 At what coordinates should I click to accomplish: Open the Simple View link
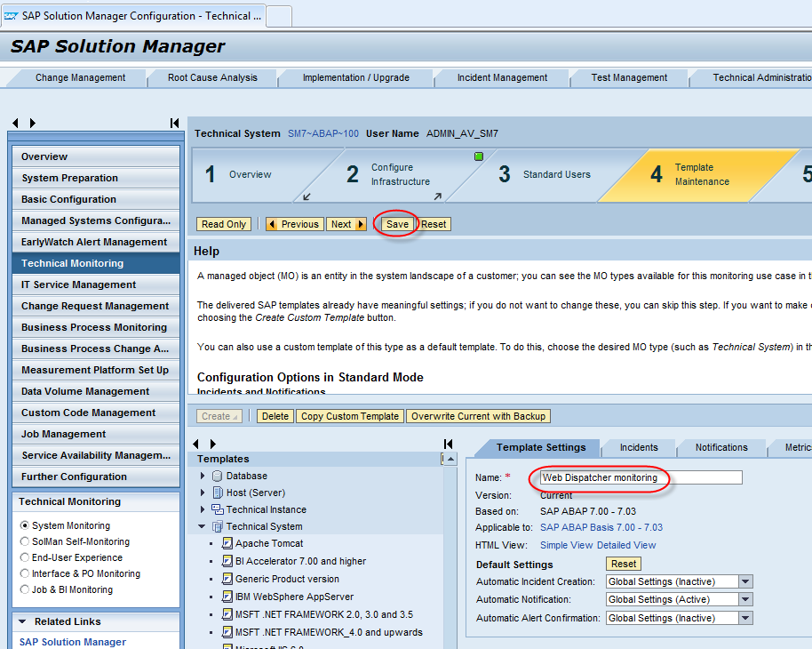(x=567, y=545)
